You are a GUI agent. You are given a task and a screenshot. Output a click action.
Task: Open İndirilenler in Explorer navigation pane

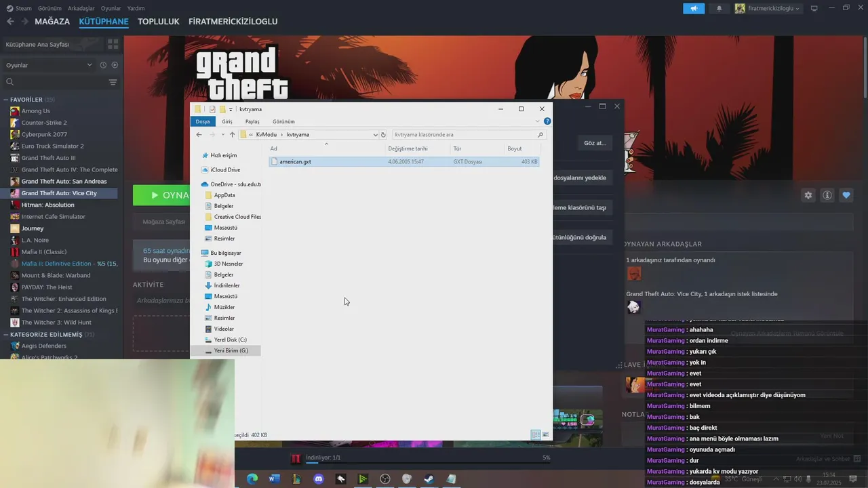point(226,285)
